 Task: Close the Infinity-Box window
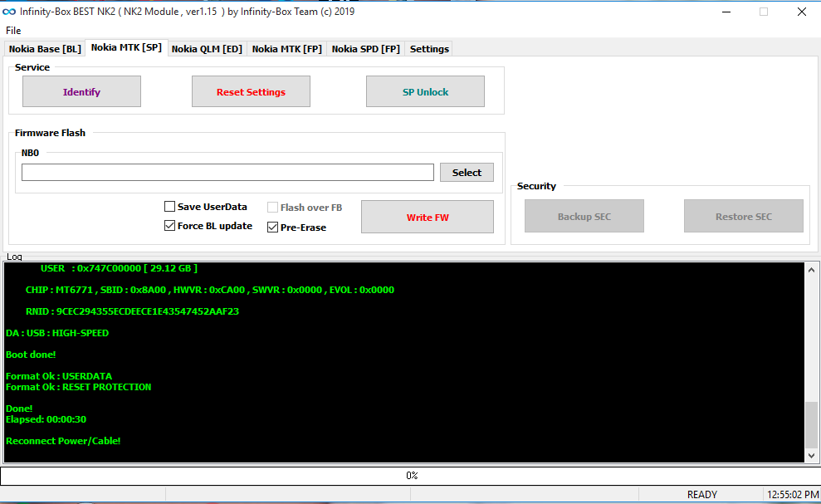tap(802, 12)
